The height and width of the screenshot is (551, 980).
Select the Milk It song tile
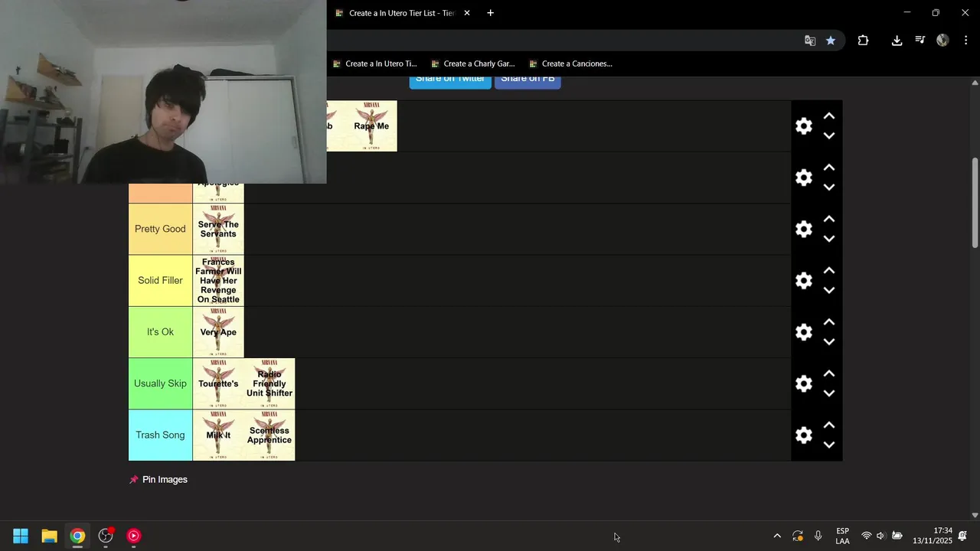pos(218,435)
